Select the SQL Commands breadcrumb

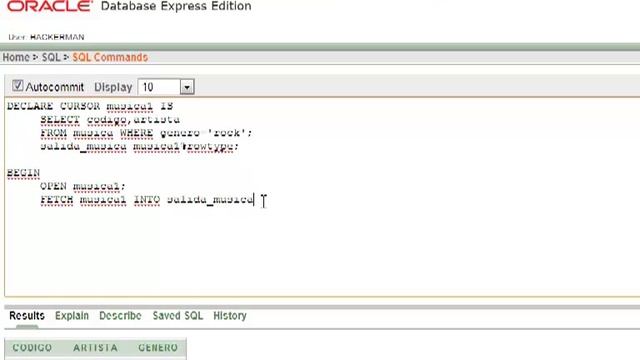click(x=110, y=57)
